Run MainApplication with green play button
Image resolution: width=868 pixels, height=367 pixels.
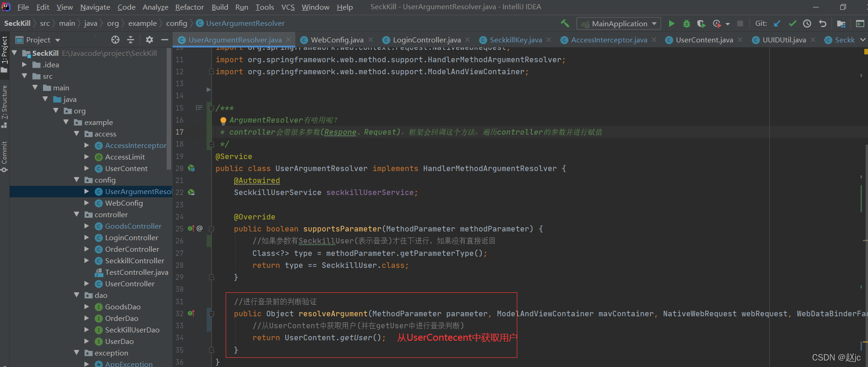(x=671, y=24)
